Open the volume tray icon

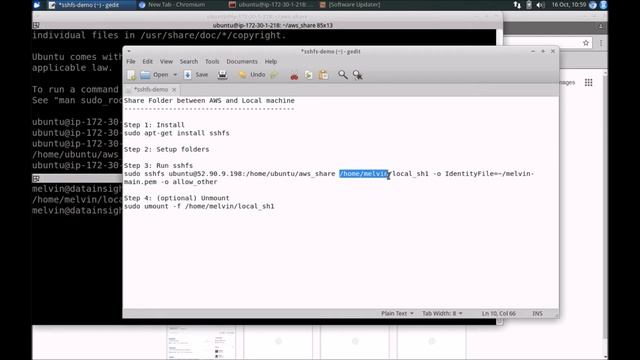coord(540,5)
